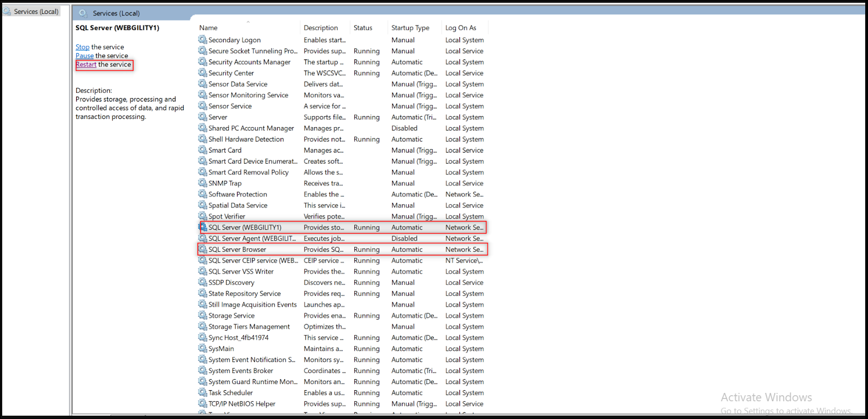868x419 pixels.
Task: Click the gear icon beside Storage Service
Action: pyautogui.click(x=203, y=315)
